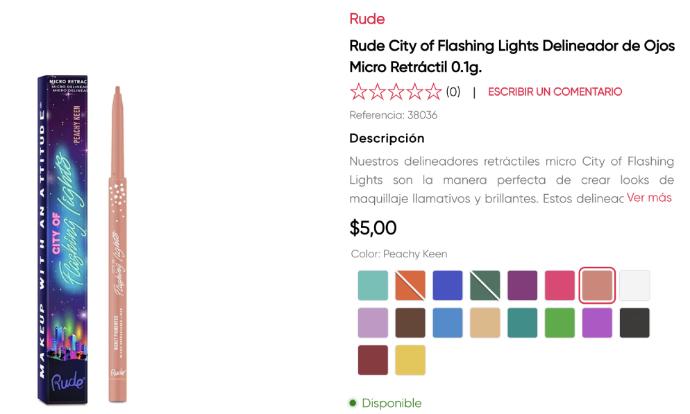This screenshot has height=414, width=690.
Task: Click the third rating star
Action: coord(396,92)
